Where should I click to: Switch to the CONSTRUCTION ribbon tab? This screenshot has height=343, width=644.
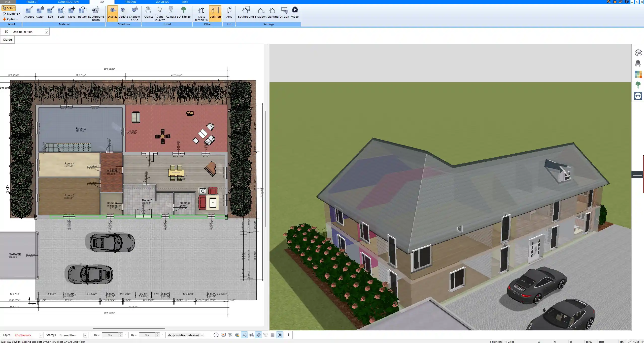68,2
